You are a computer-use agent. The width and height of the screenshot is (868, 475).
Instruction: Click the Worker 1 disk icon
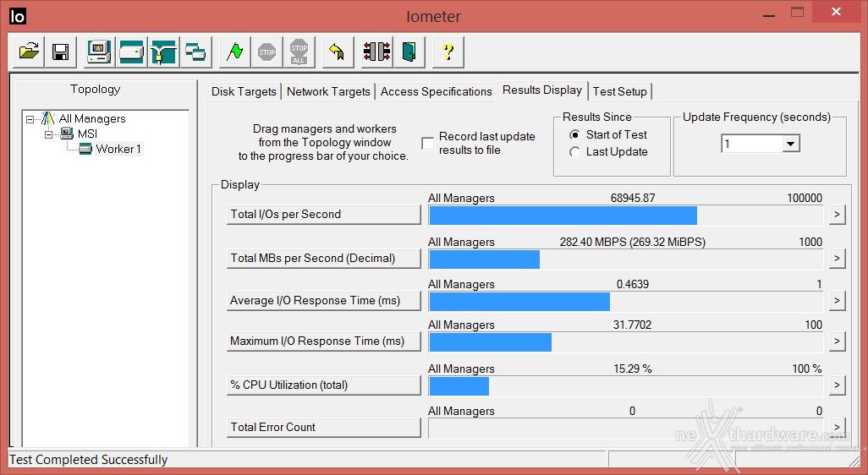(85, 149)
